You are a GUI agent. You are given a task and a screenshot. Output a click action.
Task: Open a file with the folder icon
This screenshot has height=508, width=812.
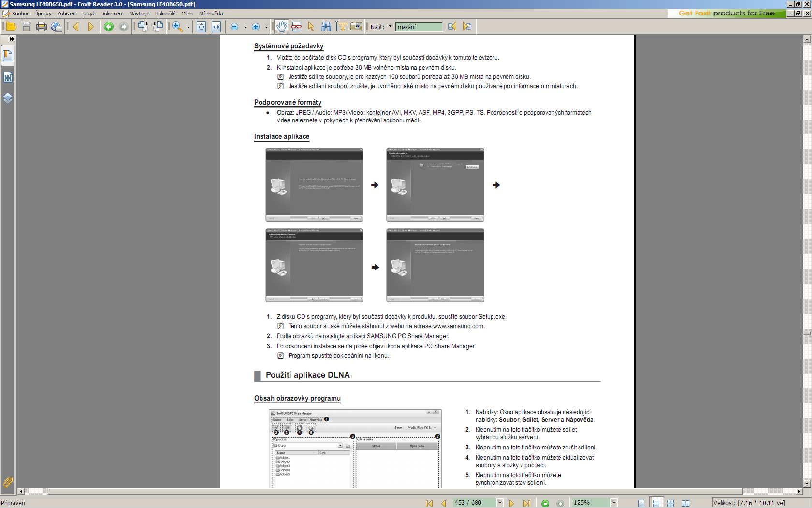(x=11, y=27)
